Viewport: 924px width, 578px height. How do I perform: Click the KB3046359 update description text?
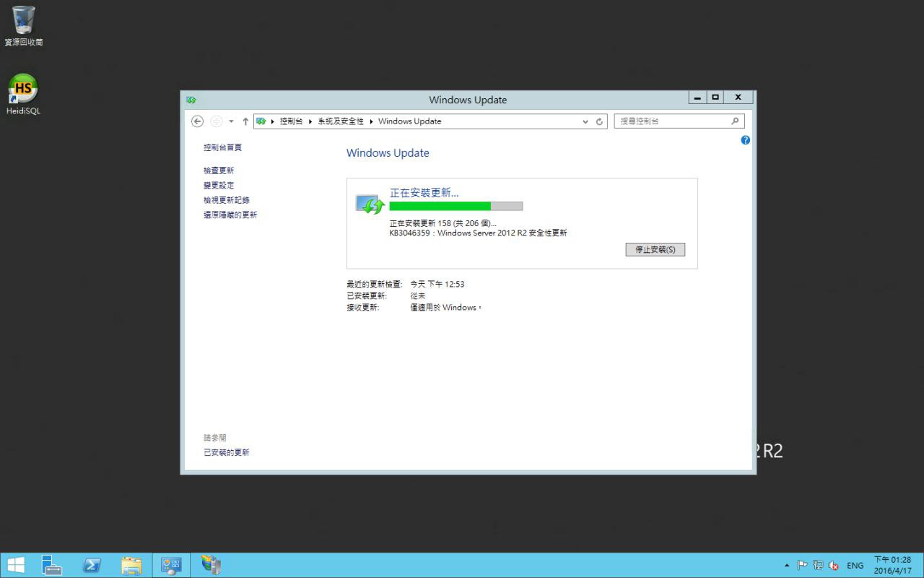[479, 233]
